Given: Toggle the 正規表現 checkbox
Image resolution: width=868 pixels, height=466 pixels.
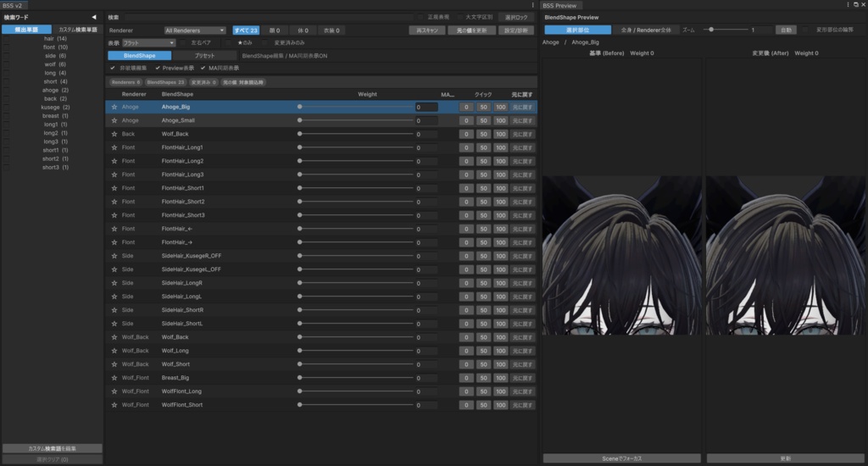Looking at the screenshot, I should (x=421, y=17).
